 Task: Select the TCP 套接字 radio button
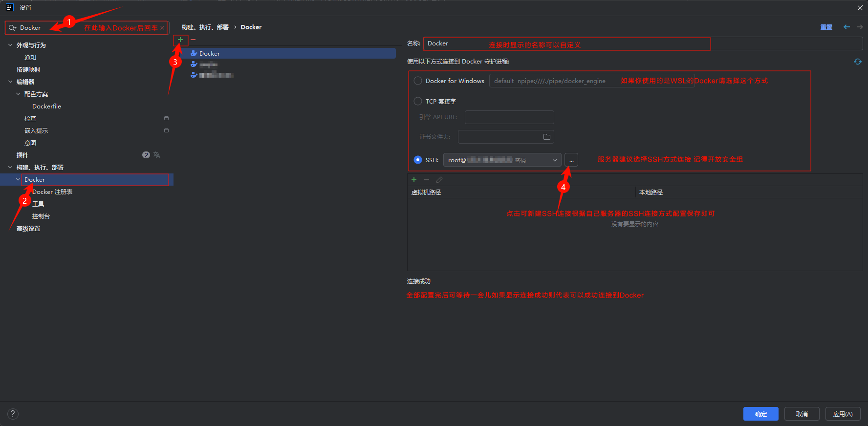coord(418,101)
